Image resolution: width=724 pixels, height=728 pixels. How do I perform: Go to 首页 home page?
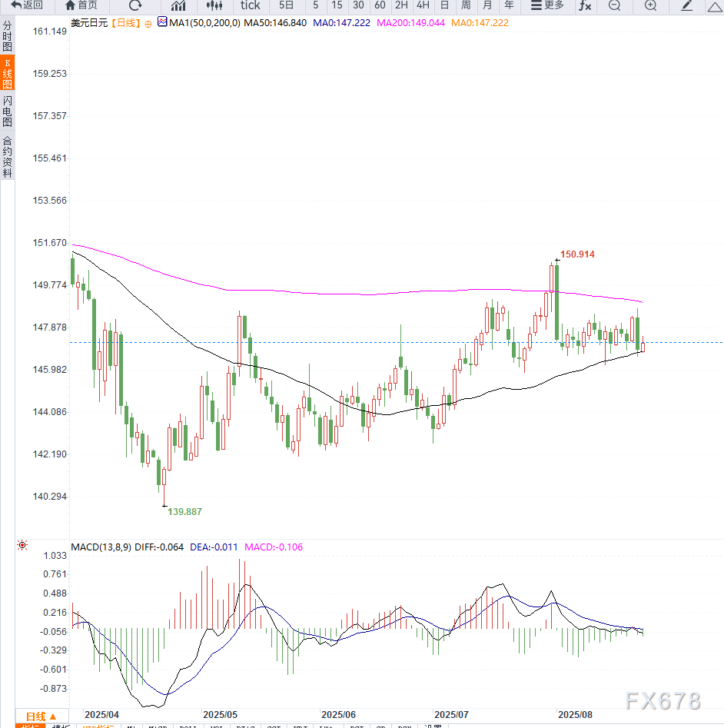tap(81, 5)
